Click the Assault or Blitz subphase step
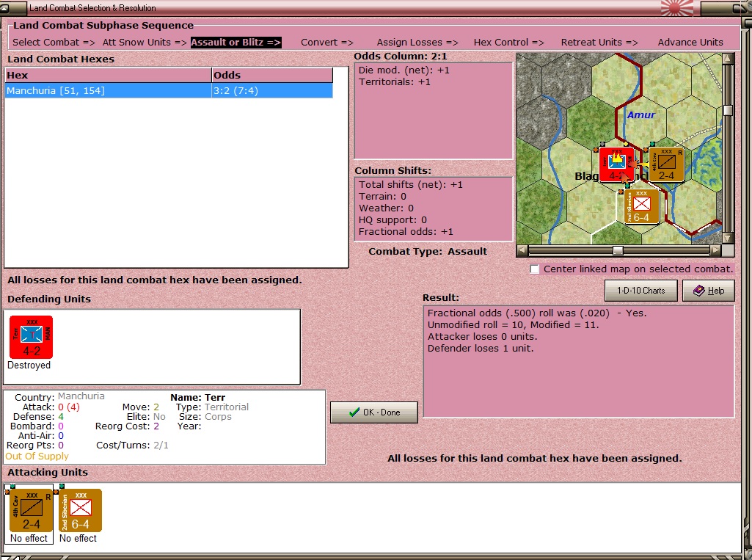The height and width of the screenshot is (560, 752). 236,43
